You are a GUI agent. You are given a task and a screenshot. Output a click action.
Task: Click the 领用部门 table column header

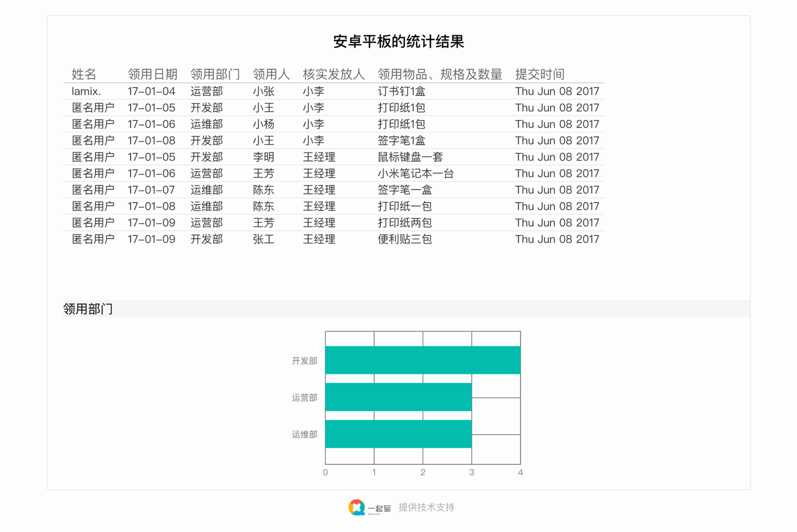click(x=215, y=74)
